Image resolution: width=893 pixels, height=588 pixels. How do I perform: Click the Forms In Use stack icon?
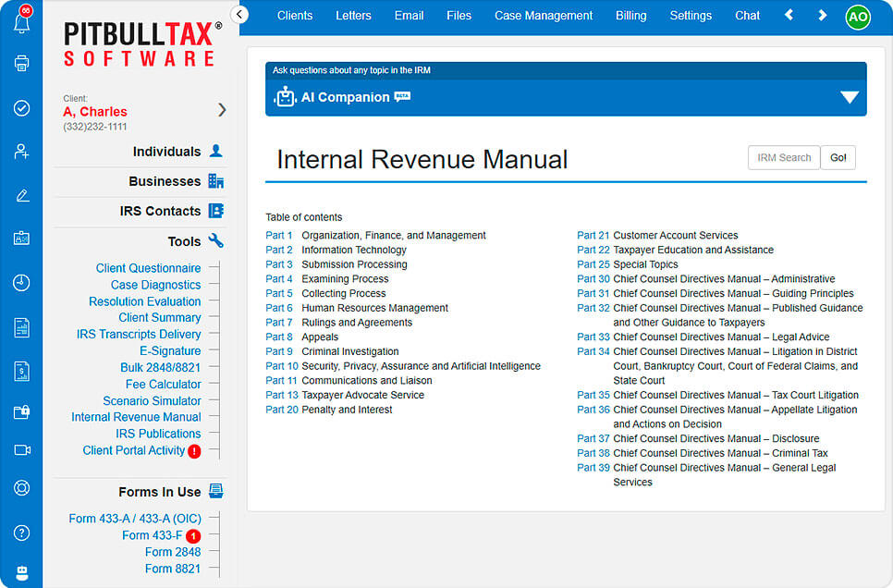coord(215,491)
